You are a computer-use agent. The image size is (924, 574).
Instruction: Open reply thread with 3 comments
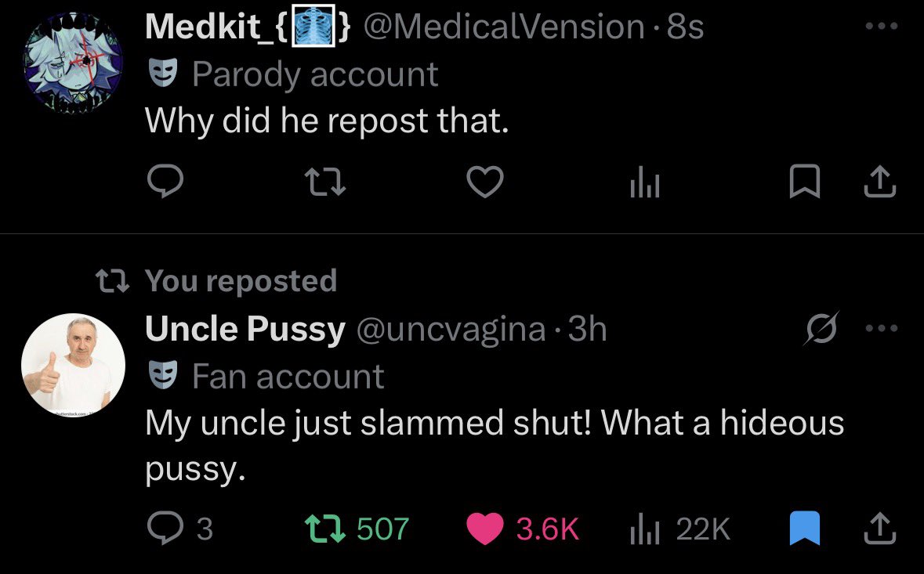pos(179,528)
